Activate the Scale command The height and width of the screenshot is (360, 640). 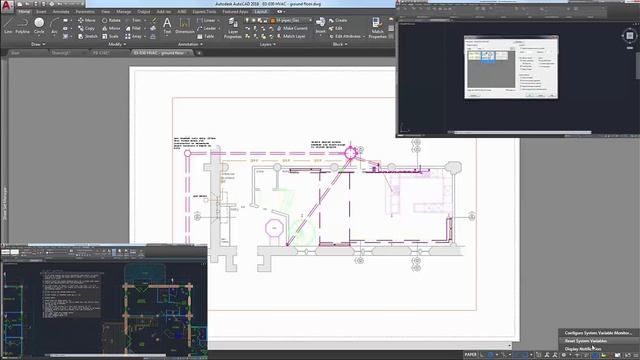pyautogui.click(x=110, y=36)
